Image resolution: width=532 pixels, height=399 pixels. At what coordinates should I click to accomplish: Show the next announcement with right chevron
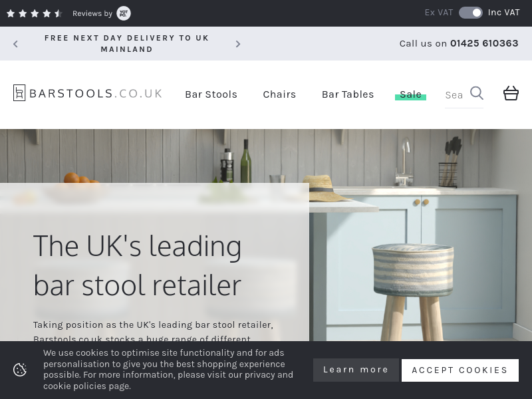click(238, 44)
